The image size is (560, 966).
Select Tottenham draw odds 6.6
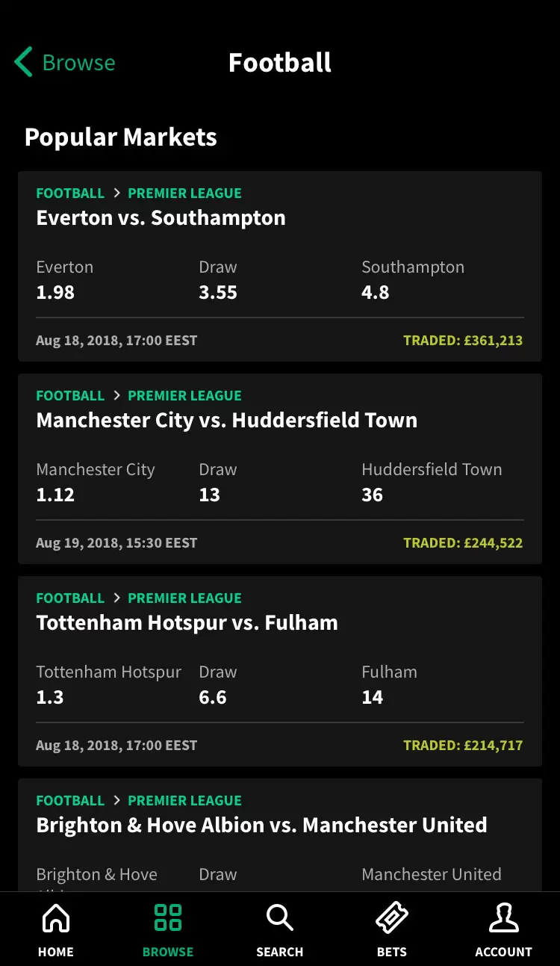(213, 697)
